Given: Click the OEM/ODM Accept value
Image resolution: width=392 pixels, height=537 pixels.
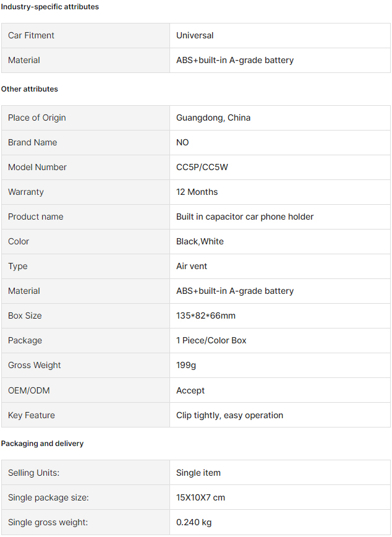Looking at the screenshot, I should pos(190,390).
